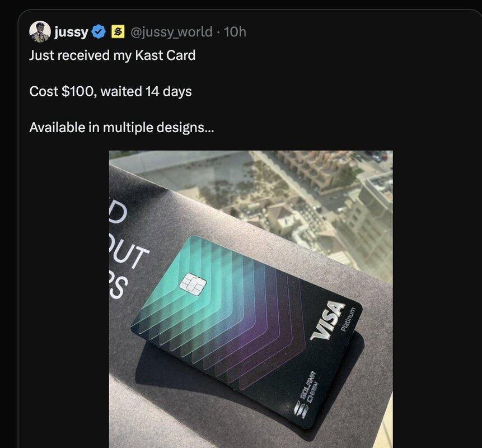This screenshot has width=482, height=448.
Task: Click the 10h timestamp link
Action: (235, 32)
